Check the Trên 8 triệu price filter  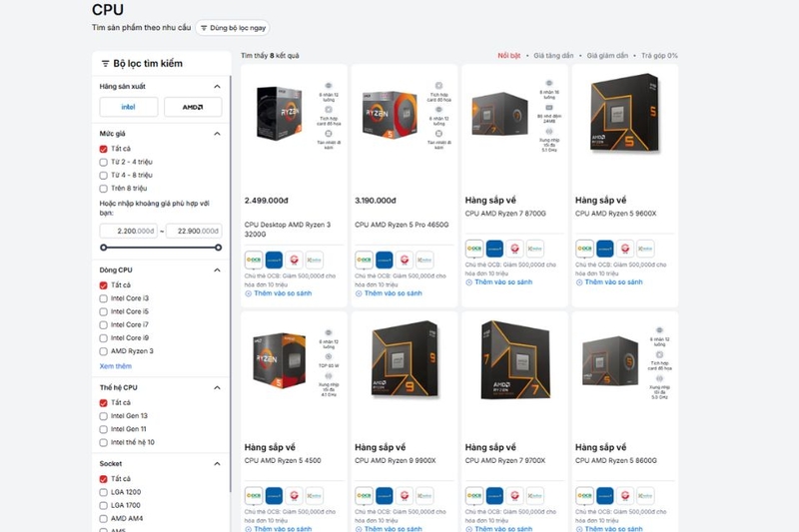(x=104, y=189)
